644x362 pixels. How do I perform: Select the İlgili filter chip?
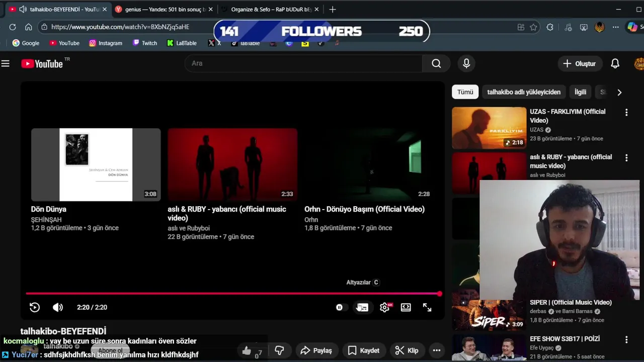pos(580,92)
